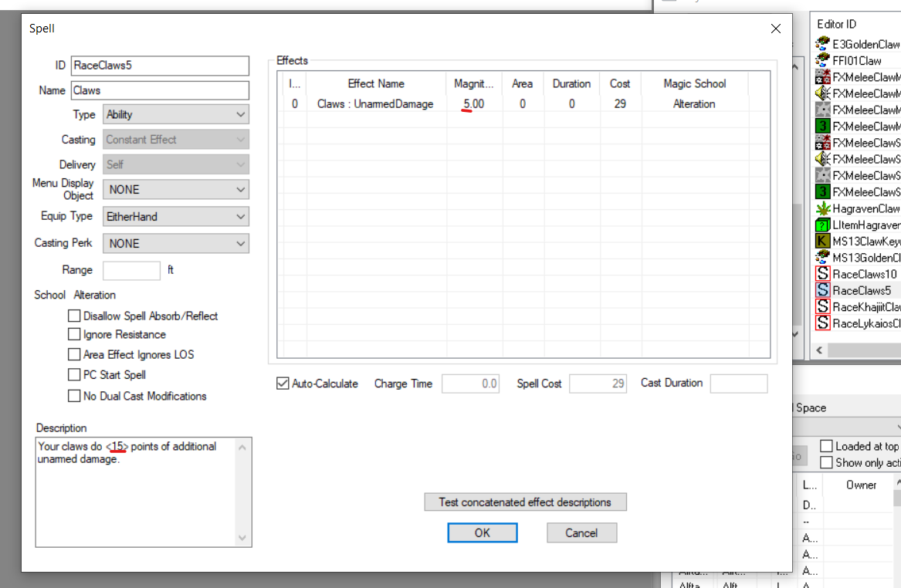Toggle Show only active checkbox
The width and height of the screenshot is (901, 588).
coord(826,462)
